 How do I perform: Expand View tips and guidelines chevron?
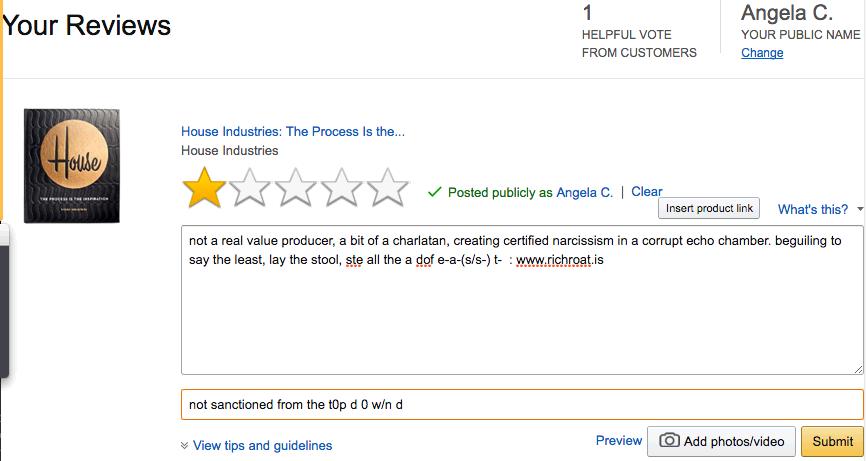[184, 446]
